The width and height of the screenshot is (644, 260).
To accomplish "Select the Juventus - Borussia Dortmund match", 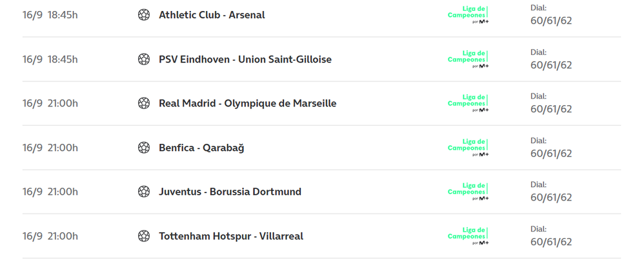I will (x=230, y=192).
